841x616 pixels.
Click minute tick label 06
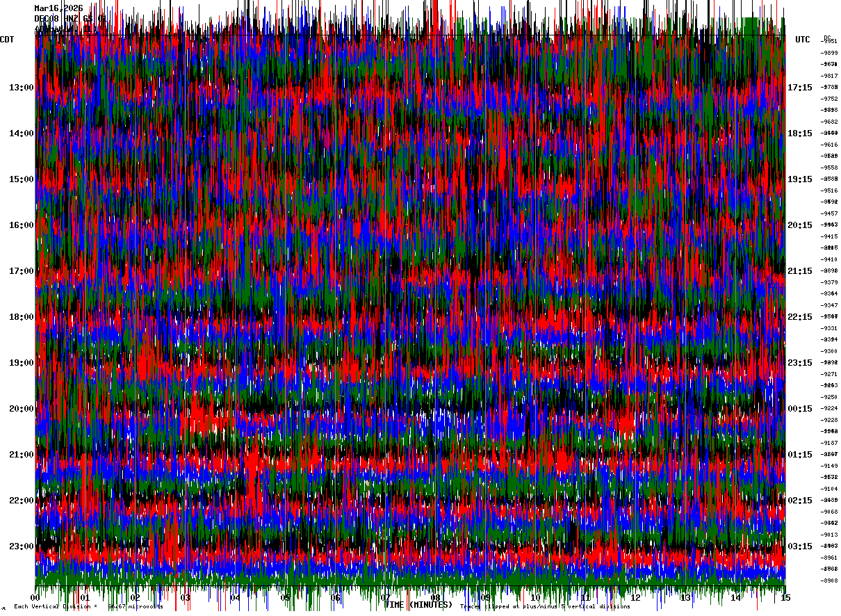click(336, 598)
